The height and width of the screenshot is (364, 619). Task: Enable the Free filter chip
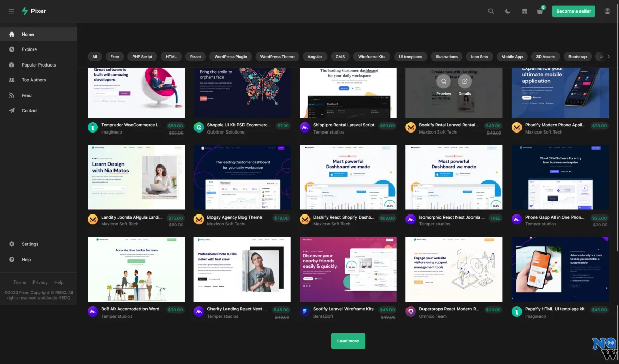click(x=115, y=57)
